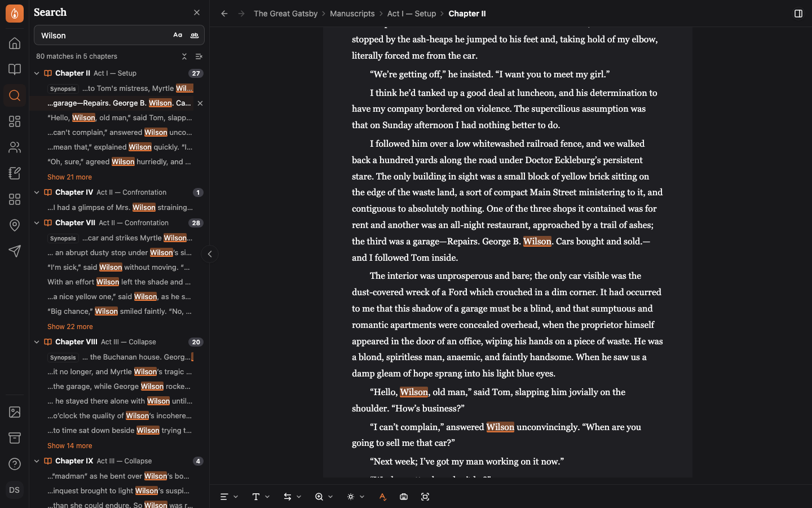Image resolution: width=812 pixels, height=508 pixels.
Task: Open the Home view in the sidebar
Action: (15, 43)
